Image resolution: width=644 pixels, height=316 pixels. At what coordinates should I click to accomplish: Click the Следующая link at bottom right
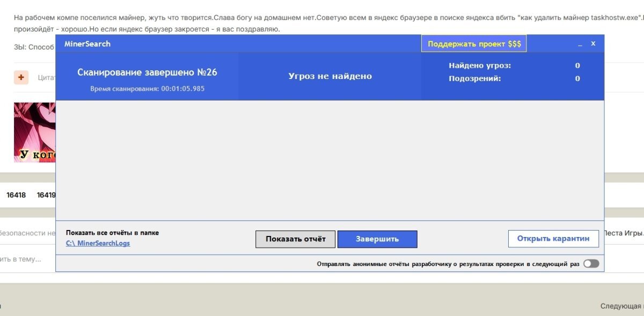(x=621, y=306)
